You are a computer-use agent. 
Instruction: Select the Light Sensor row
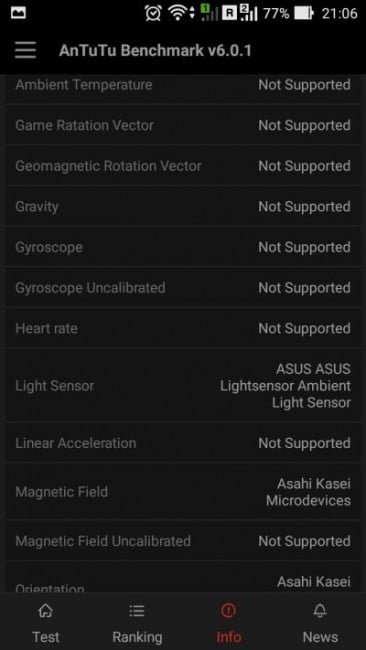(183, 386)
